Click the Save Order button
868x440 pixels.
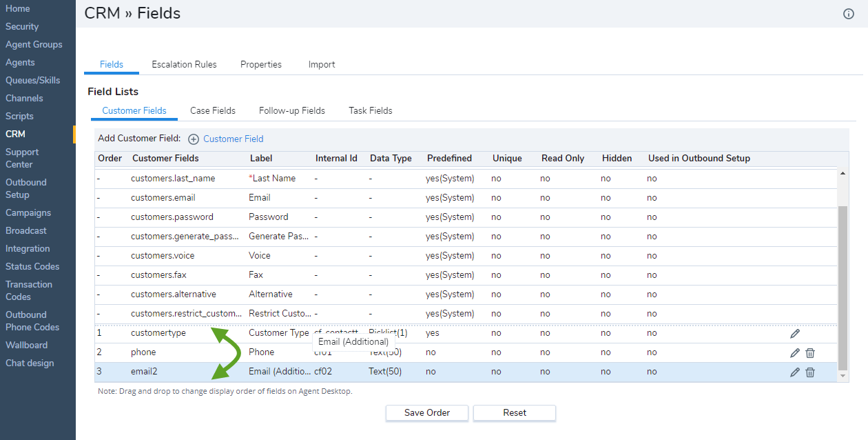click(x=427, y=412)
